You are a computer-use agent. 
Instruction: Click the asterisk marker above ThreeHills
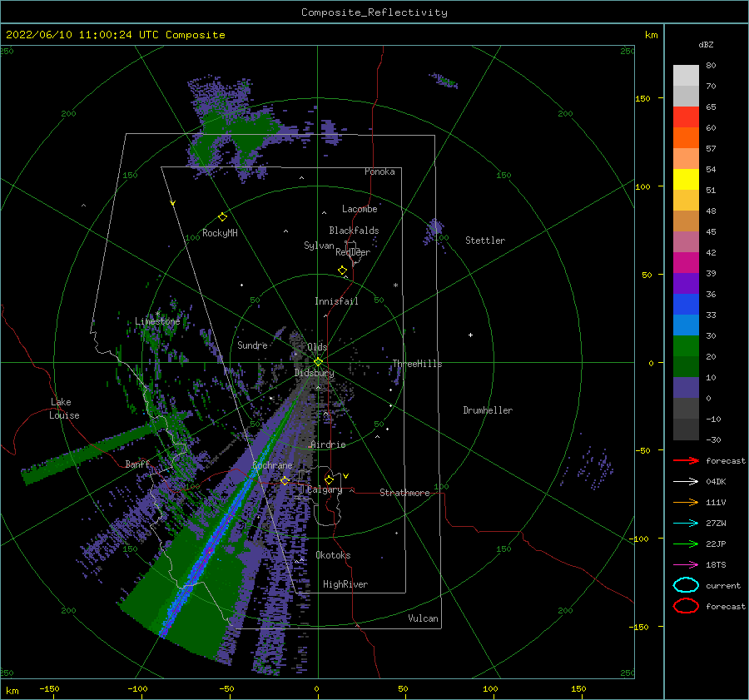[395, 285]
